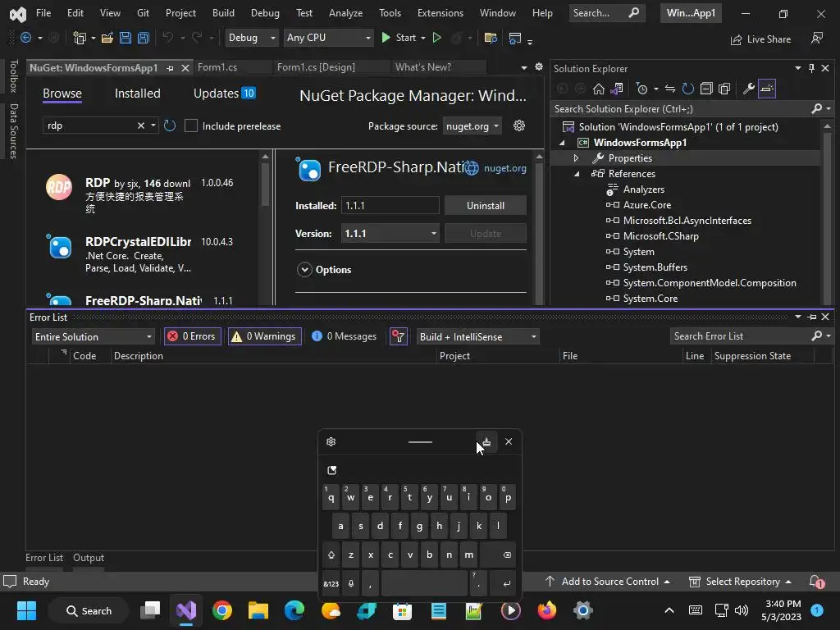Click the Open File folder icon
Screen dimensions: 840x630
pos(107,38)
